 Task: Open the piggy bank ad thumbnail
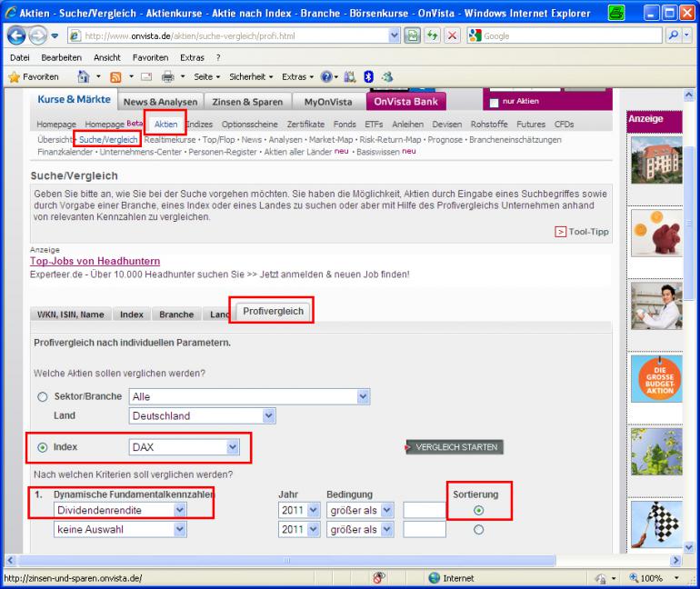click(x=656, y=233)
